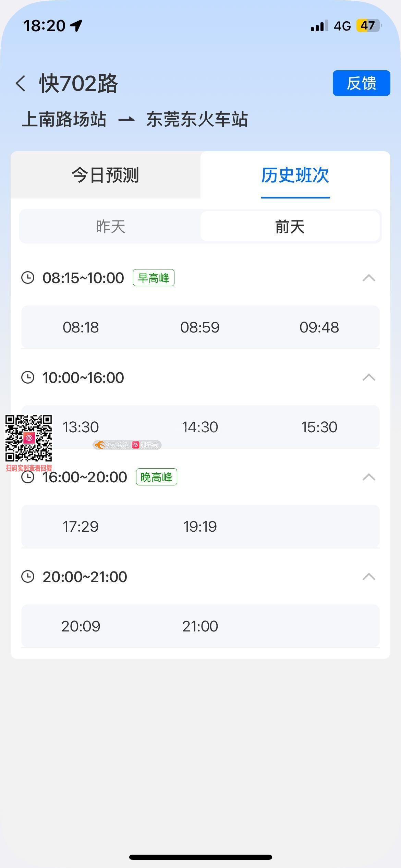Select the 08:59 departure time
The image size is (401, 868).
point(200,327)
